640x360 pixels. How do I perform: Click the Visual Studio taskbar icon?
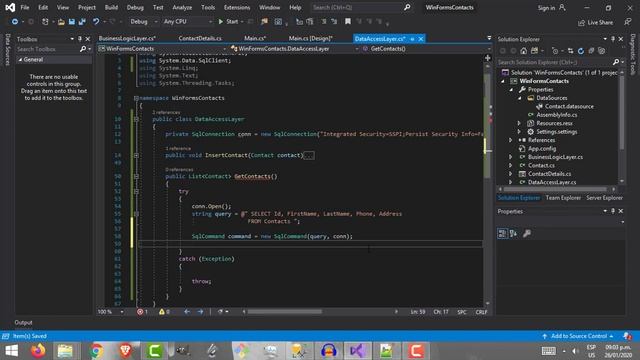(357, 351)
